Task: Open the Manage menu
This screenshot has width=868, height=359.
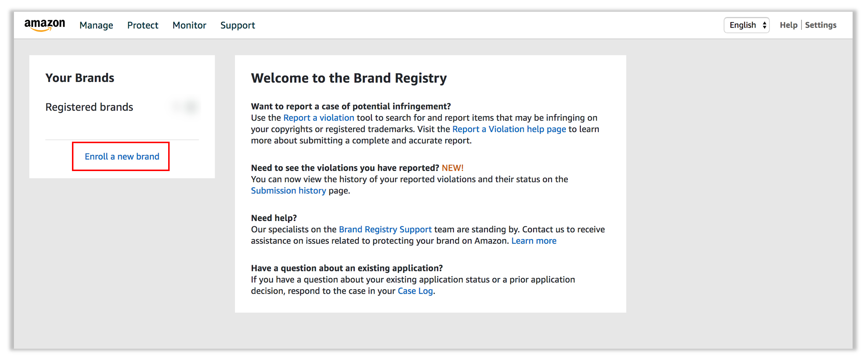Action: 96,25
